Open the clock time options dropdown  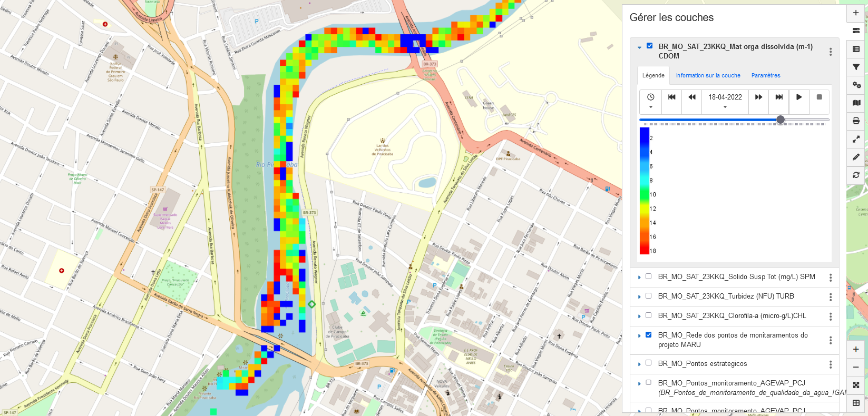coord(651,102)
